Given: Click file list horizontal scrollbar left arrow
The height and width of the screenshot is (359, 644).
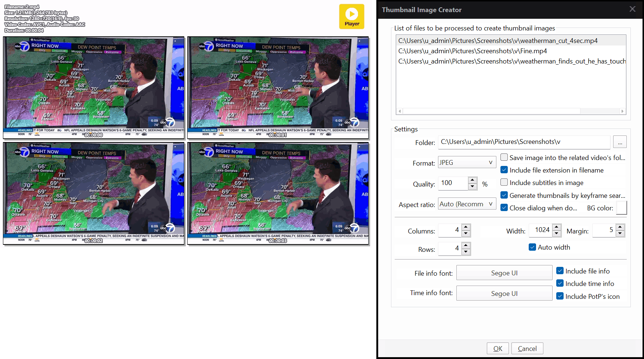Looking at the screenshot, I should tap(400, 111).
